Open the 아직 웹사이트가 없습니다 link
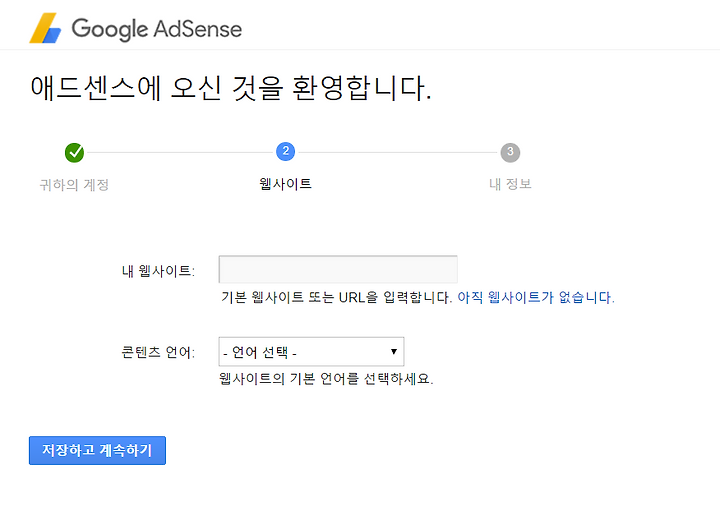720x506 pixels. click(536, 298)
